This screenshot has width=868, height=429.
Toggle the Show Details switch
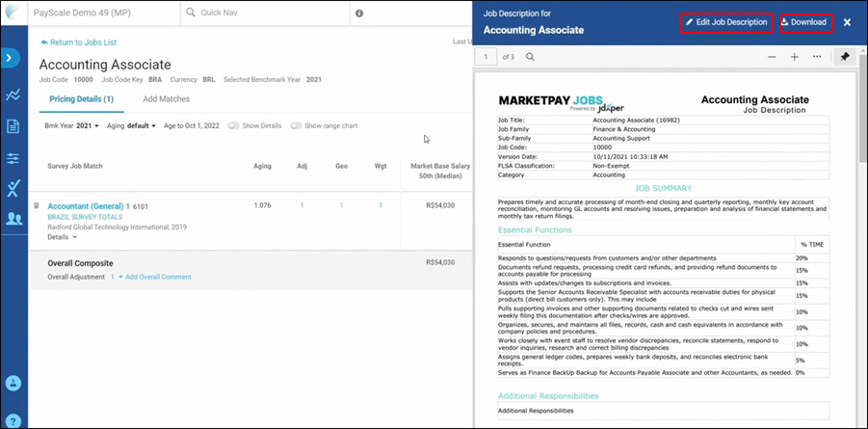click(234, 126)
